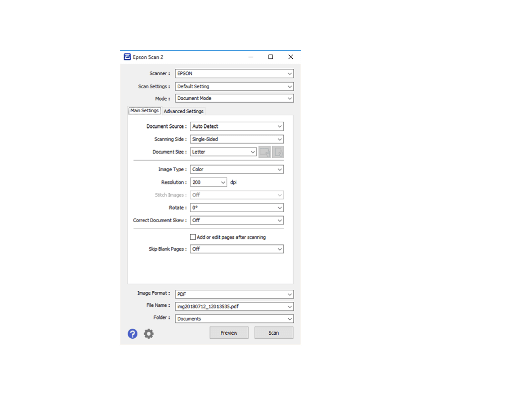The height and width of the screenshot is (411, 532).
Task: Switch to the Main Settings tab
Action: pyautogui.click(x=145, y=111)
